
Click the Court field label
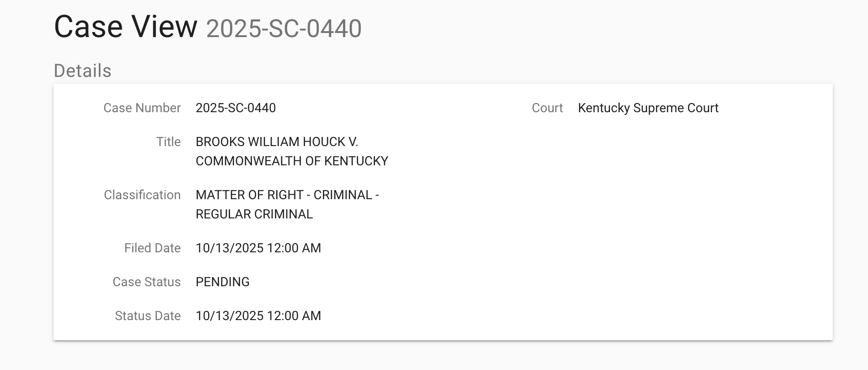point(547,108)
